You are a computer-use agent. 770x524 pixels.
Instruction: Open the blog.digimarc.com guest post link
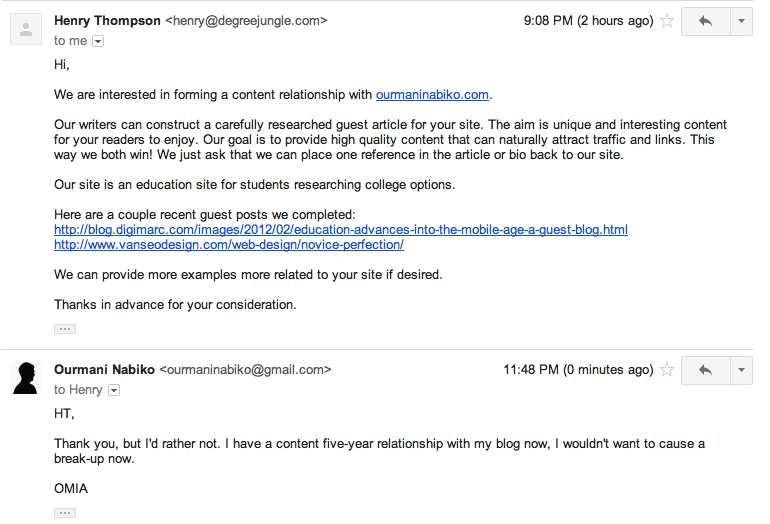[341, 230]
